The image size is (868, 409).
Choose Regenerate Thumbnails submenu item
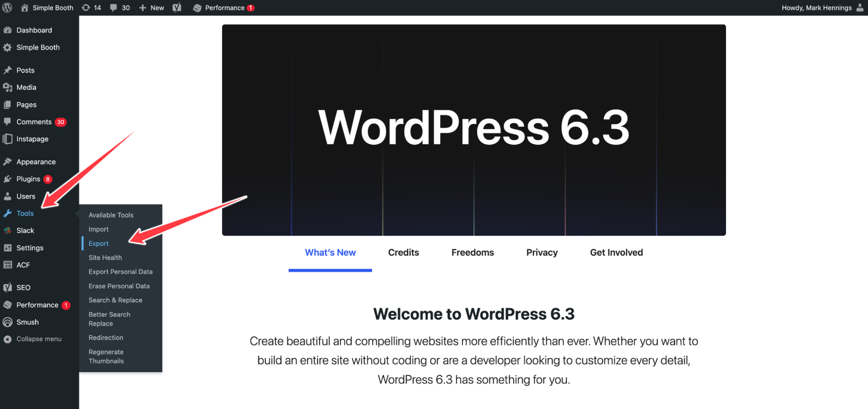point(106,357)
